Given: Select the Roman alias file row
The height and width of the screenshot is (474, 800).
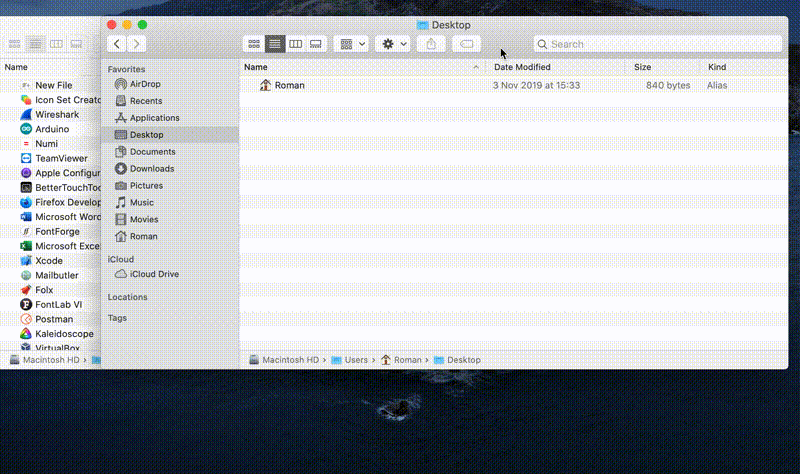Looking at the screenshot, I should (514, 85).
